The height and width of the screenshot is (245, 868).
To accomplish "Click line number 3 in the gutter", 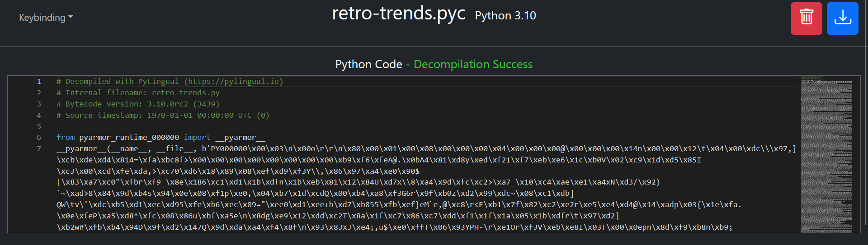I will pyautogui.click(x=39, y=104).
